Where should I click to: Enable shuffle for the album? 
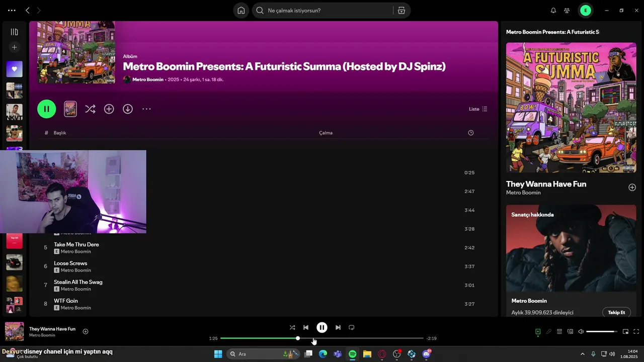(90, 109)
